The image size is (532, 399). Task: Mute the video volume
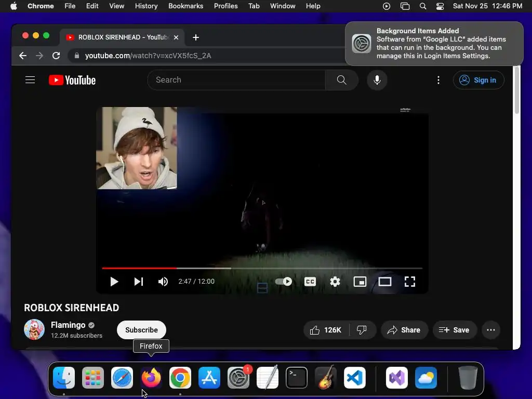pyautogui.click(x=163, y=282)
